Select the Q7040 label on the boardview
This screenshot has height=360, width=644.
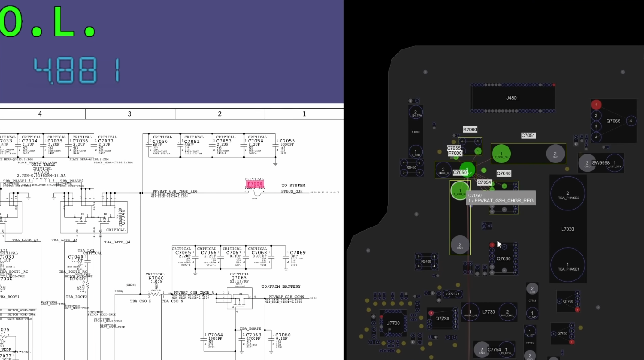(x=504, y=174)
